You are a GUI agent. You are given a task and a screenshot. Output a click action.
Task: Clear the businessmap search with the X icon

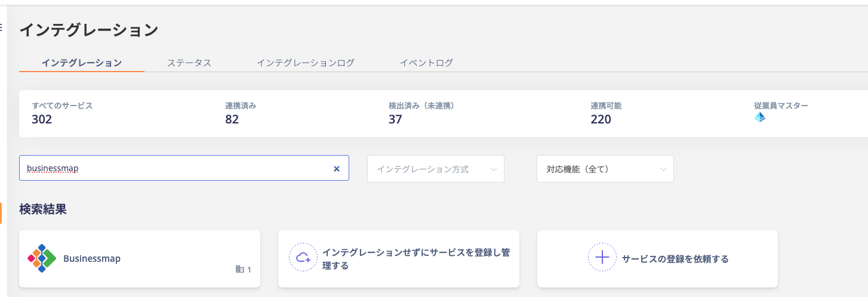(336, 169)
